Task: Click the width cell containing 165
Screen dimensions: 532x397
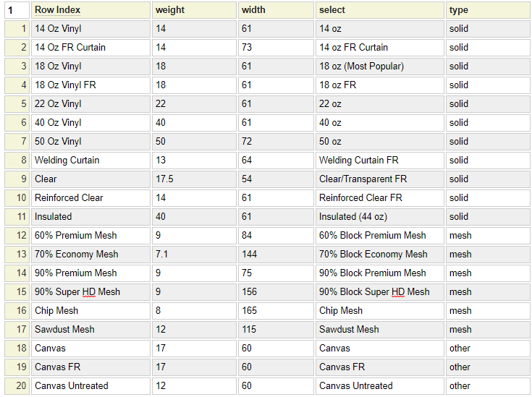Action: [276, 310]
